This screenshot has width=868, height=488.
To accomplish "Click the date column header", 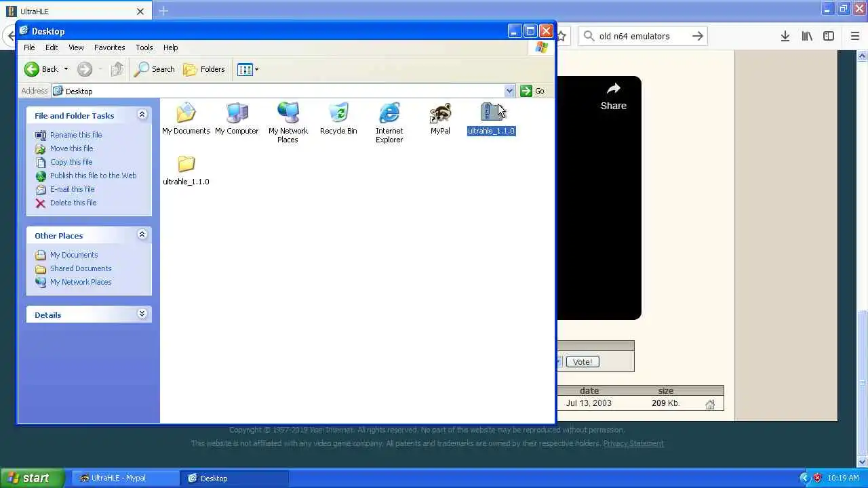I will (589, 390).
